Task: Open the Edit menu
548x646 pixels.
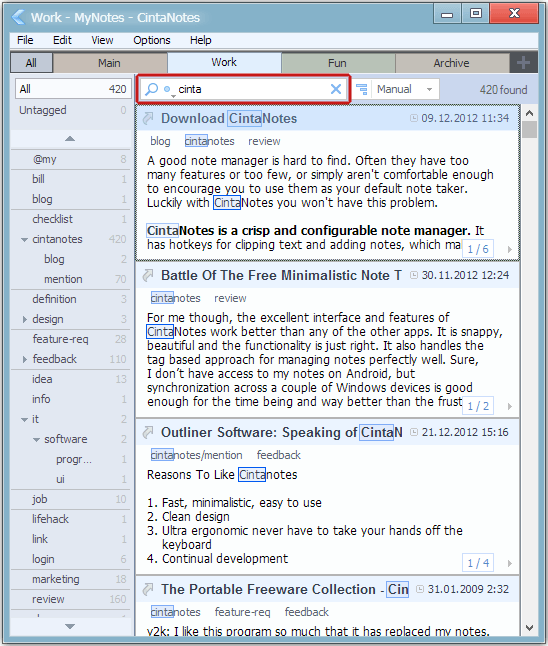Action: coord(62,40)
